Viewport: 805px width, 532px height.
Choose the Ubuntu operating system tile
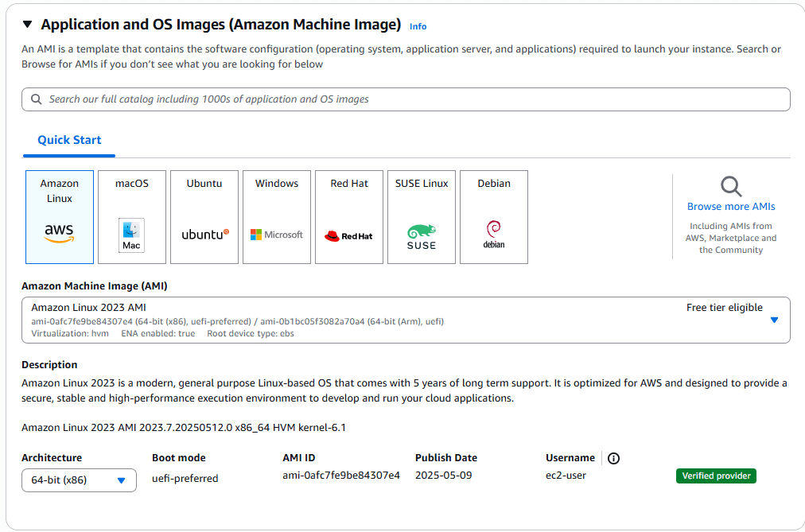(x=204, y=216)
